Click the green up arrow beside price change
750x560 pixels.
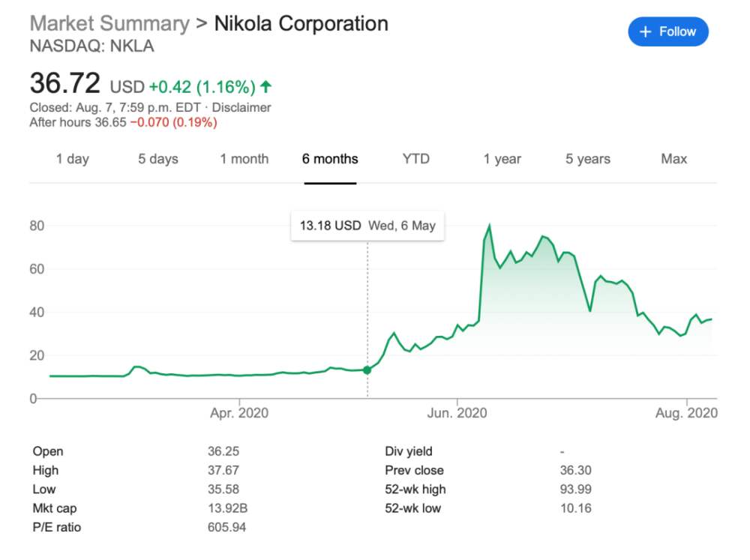tap(267, 85)
